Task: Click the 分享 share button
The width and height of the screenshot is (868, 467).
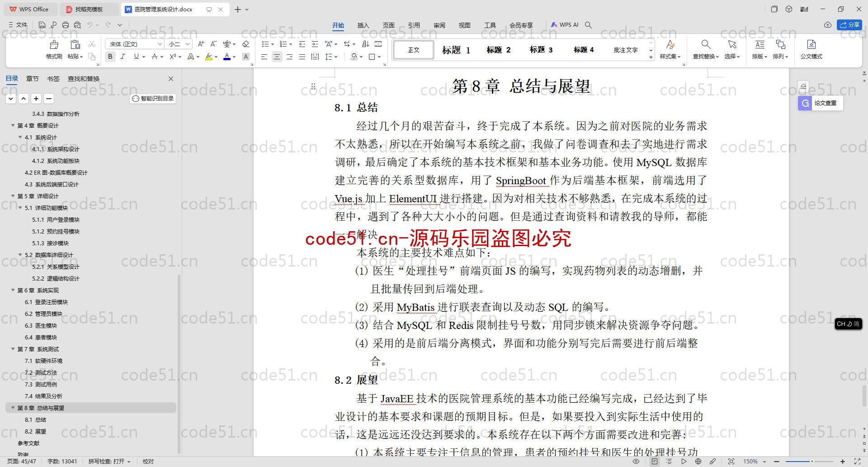Action: click(849, 25)
